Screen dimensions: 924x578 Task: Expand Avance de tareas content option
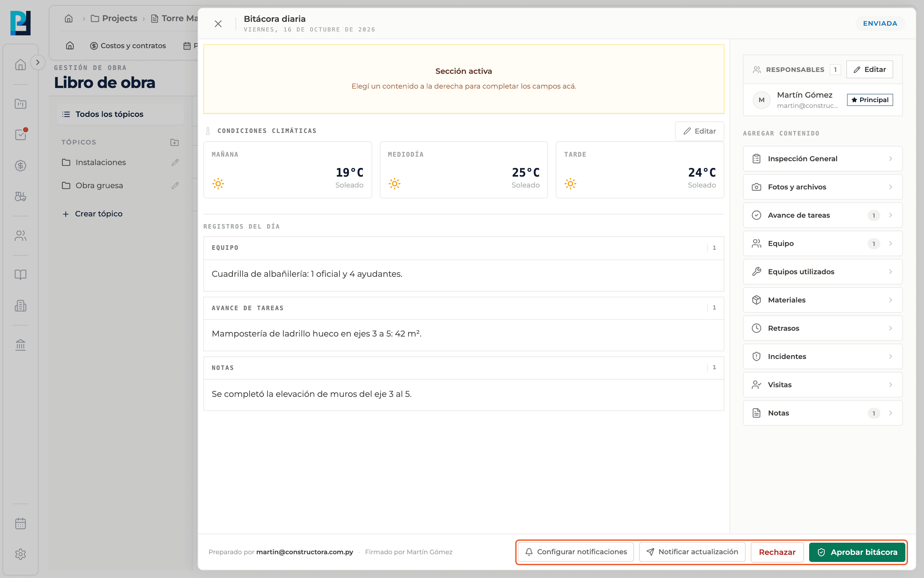click(822, 215)
